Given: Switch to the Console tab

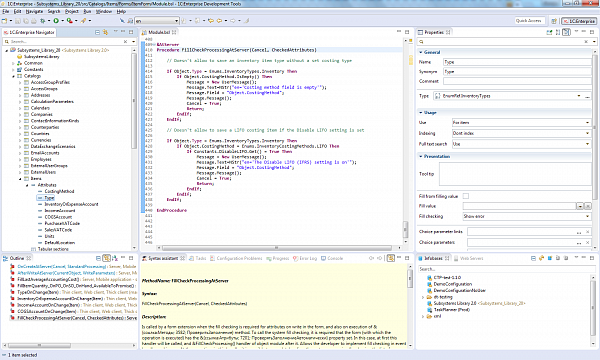Looking at the screenshot, I should [x=332, y=258].
